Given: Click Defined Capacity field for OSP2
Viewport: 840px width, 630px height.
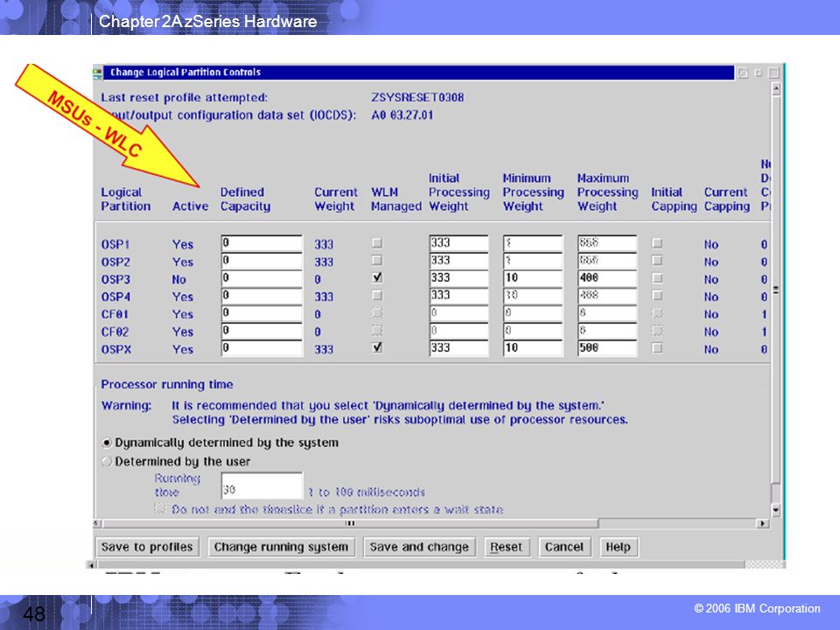Looking at the screenshot, I should click(262, 261).
